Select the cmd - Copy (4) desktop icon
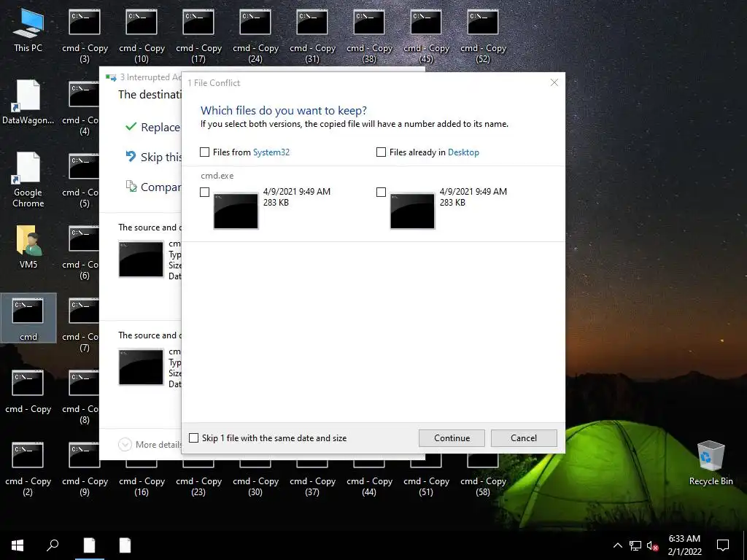747x560 pixels. (81, 109)
